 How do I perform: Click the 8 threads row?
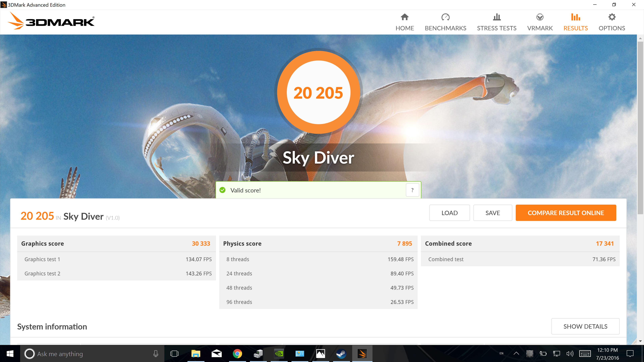pyautogui.click(x=318, y=259)
